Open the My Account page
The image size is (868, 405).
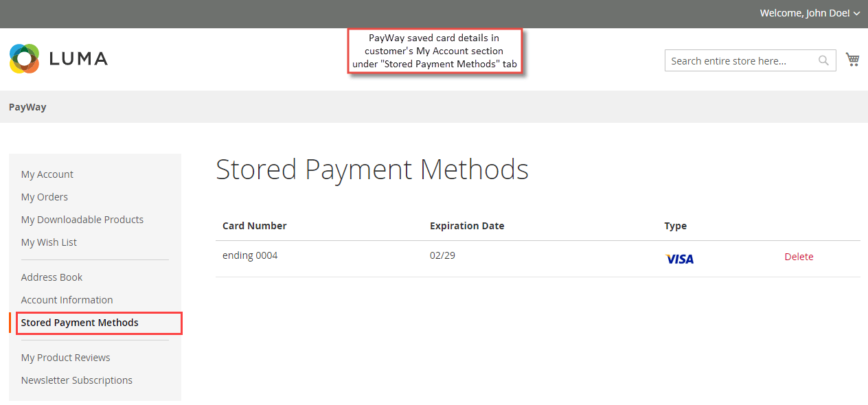coord(47,174)
